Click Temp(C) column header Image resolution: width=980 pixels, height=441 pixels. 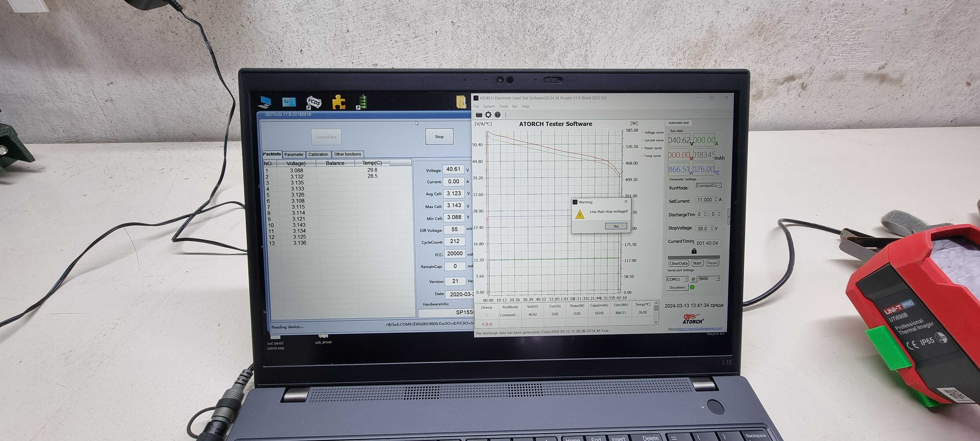(372, 163)
